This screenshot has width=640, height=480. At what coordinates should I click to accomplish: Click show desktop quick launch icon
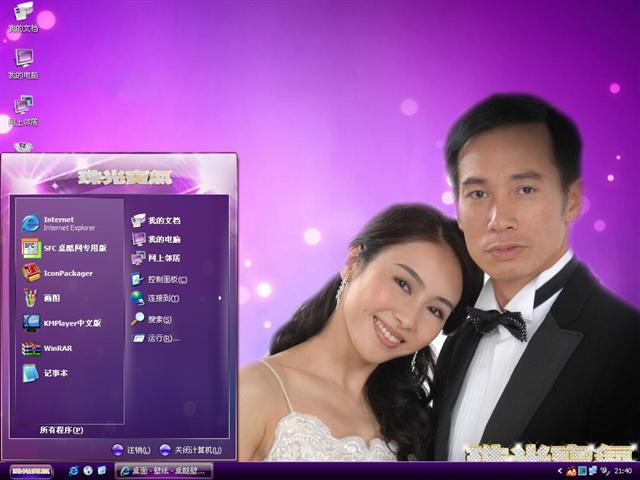pyautogui.click(x=102, y=471)
